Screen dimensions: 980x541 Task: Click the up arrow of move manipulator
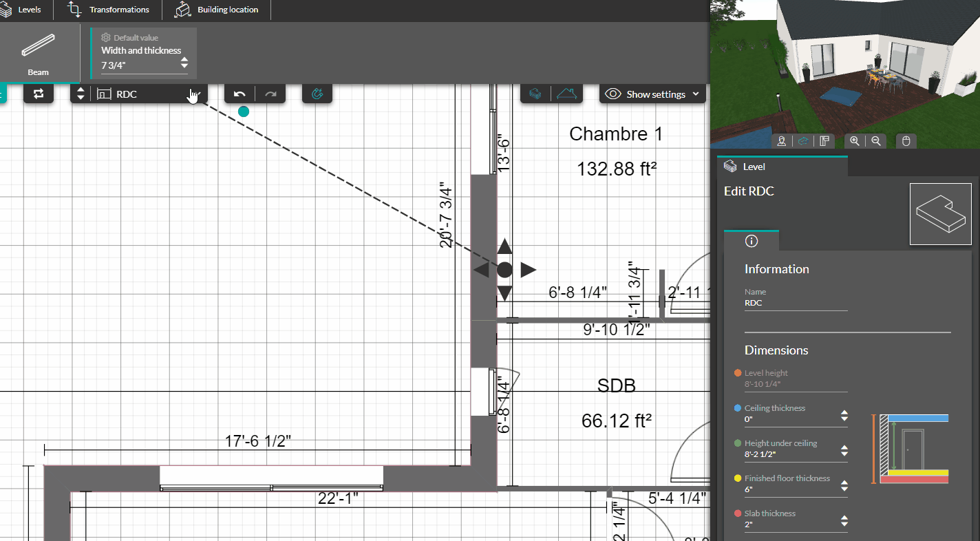click(x=504, y=246)
